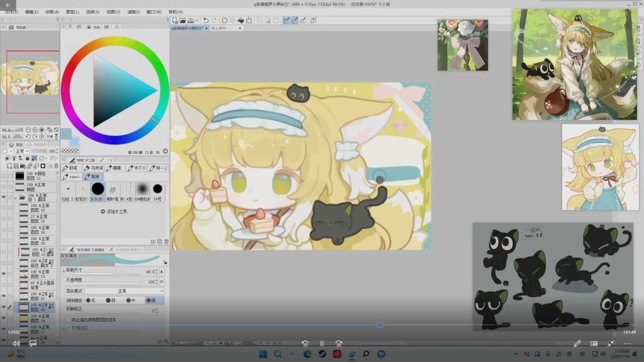644x362 pixels.
Task: Click the open file folder icon
Action: tap(183, 20)
